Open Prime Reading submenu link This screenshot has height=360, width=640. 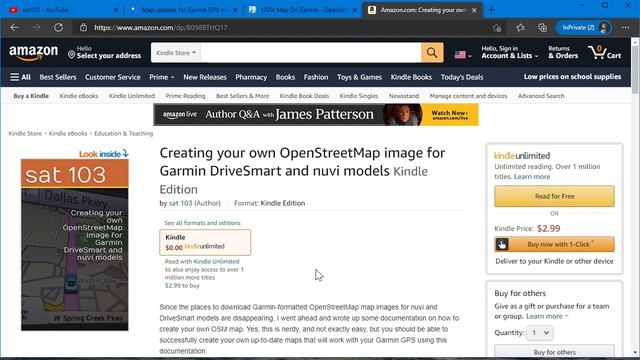point(185,96)
